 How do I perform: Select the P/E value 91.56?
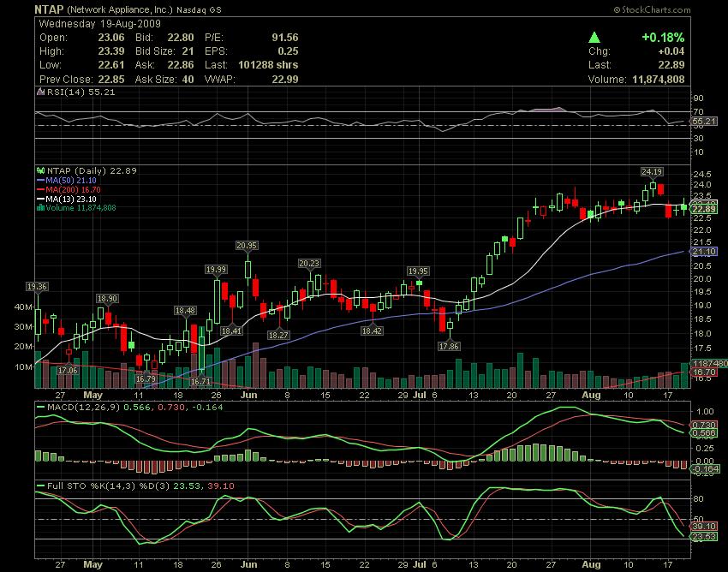click(x=285, y=38)
